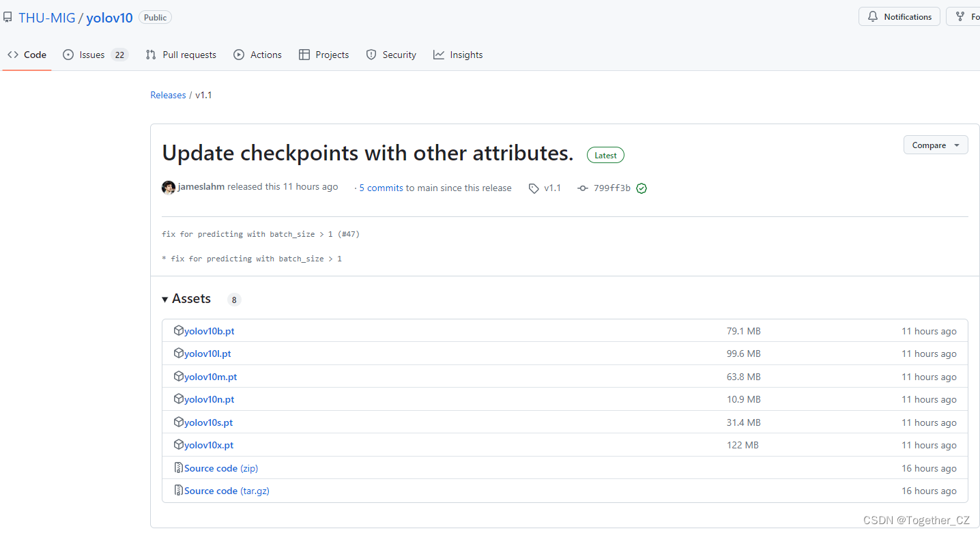Click file icon beside Source code (tar.gz)
The image size is (980, 533).
tap(179, 490)
